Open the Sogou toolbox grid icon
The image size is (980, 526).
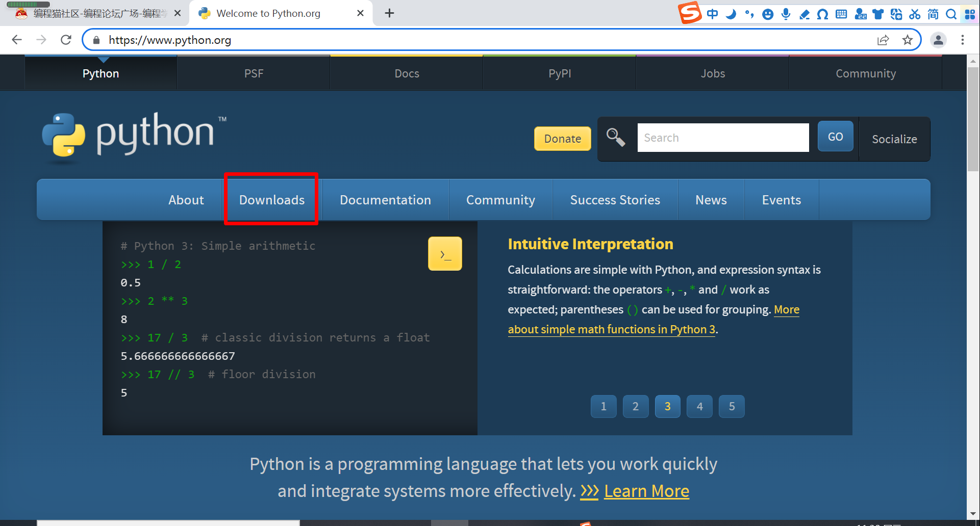tap(970, 14)
